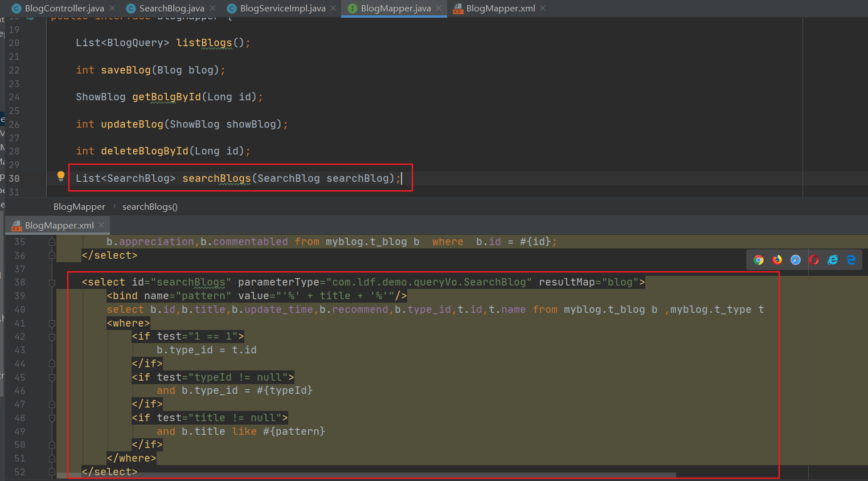Viewport: 868px width, 481px height.
Task: Click fold end marker at line 36
Action: pyautogui.click(x=52, y=255)
